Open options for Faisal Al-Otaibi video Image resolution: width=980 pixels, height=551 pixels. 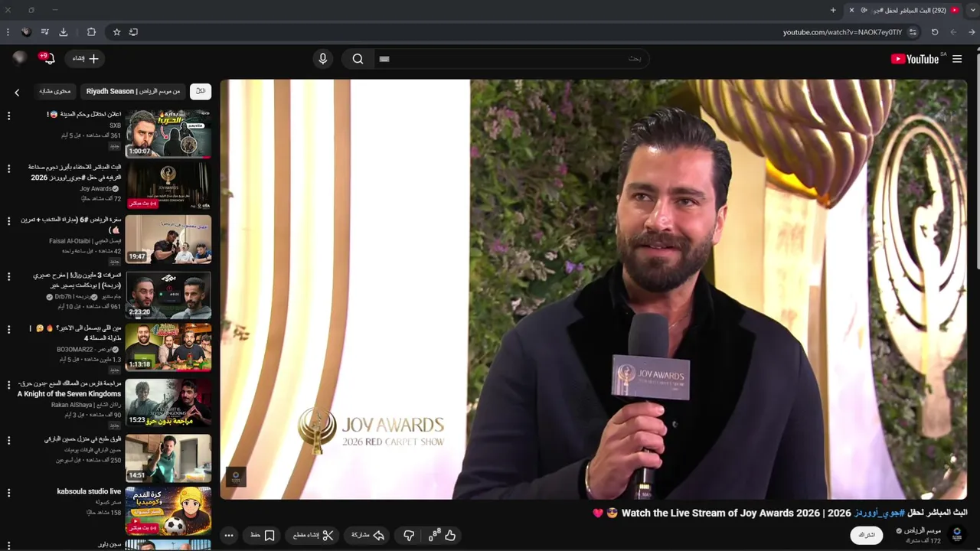(x=8, y=222)
